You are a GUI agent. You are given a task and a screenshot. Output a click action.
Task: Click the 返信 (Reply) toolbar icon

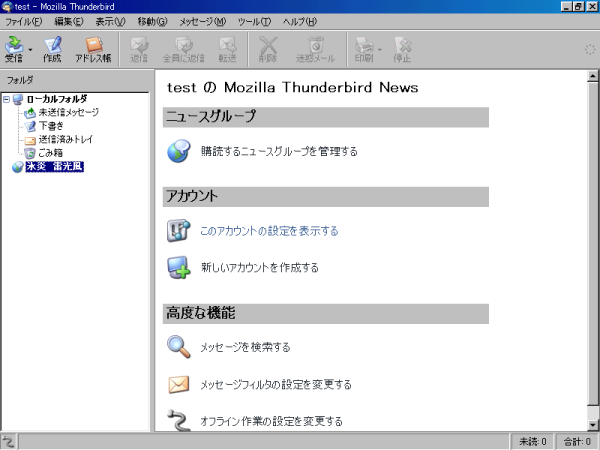click(139, 49)
